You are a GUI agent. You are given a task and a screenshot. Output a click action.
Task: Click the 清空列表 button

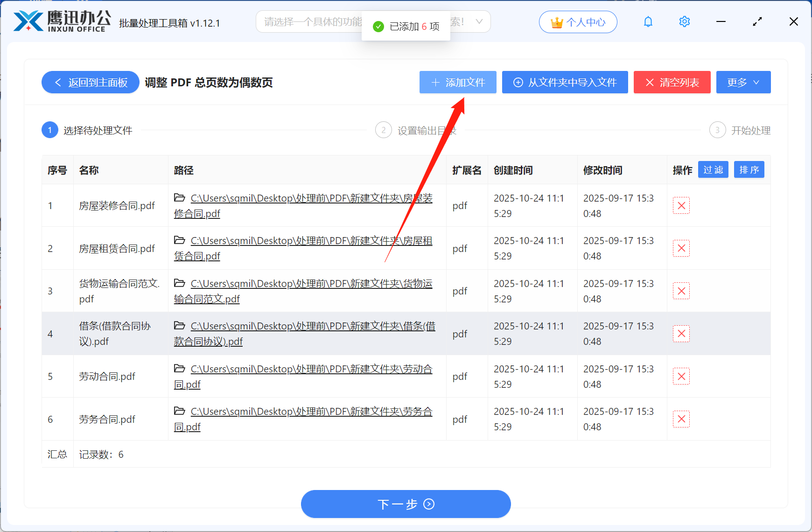pyautogui.click(x=672, y=82)
